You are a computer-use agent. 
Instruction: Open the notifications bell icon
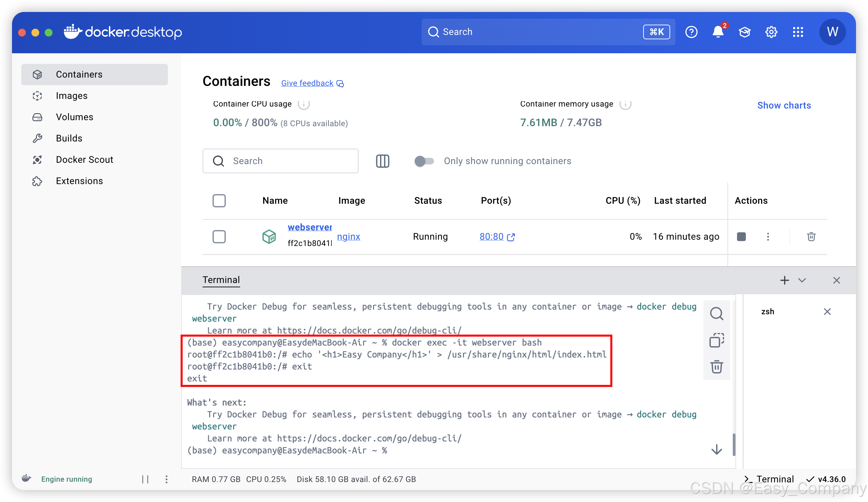[717, 32]
